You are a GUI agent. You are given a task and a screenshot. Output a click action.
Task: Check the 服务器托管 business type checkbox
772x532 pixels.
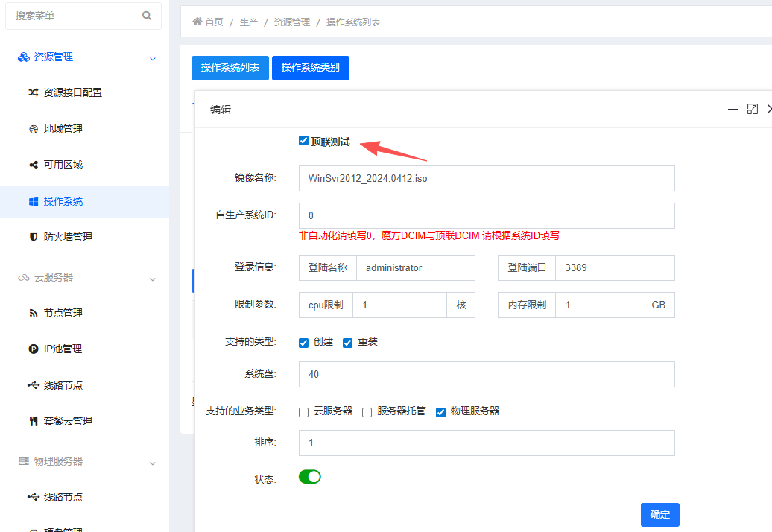click(x=367, y=412)
